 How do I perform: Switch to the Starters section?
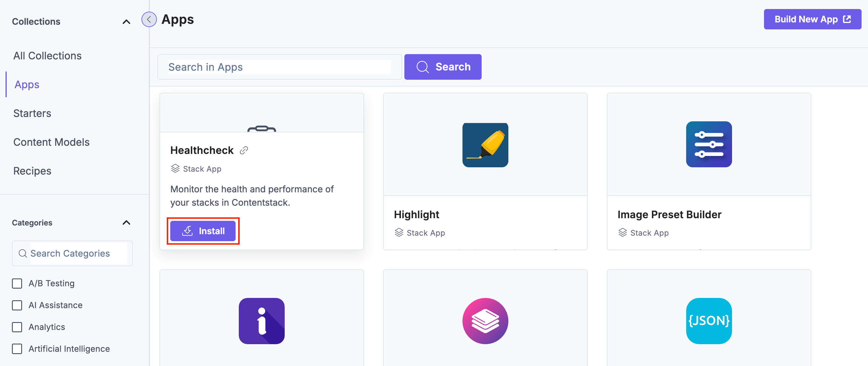(32, 113)
